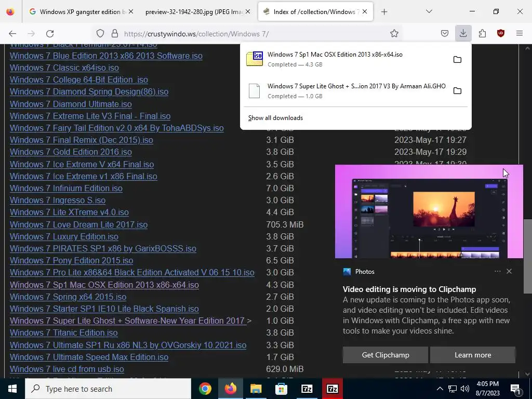532x399 pixels.
Task: Dismiss the Photos notification with its X
Action: 509,271
